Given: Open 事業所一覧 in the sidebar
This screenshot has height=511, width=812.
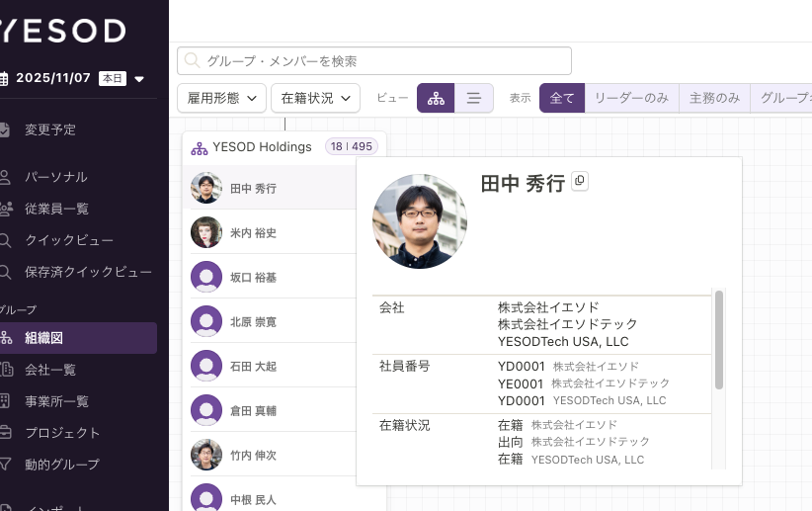Looking at the screenshot, I should 57,401.
